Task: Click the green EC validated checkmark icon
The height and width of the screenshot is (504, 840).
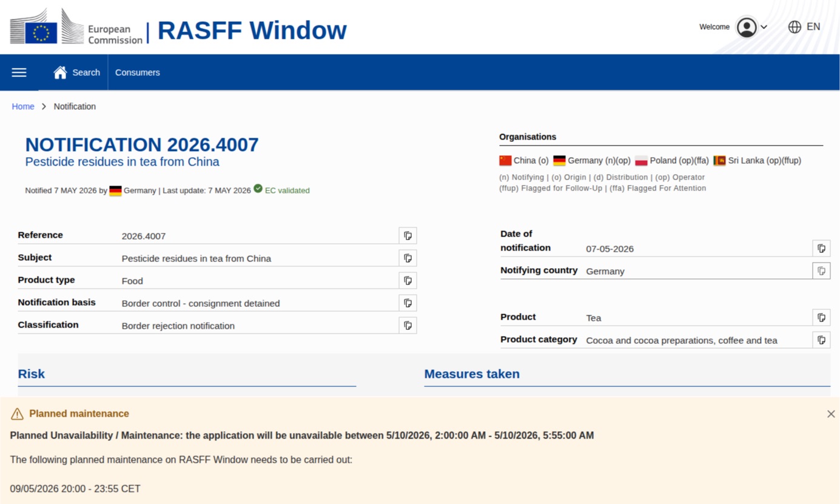Action: [x=258, y=189]
